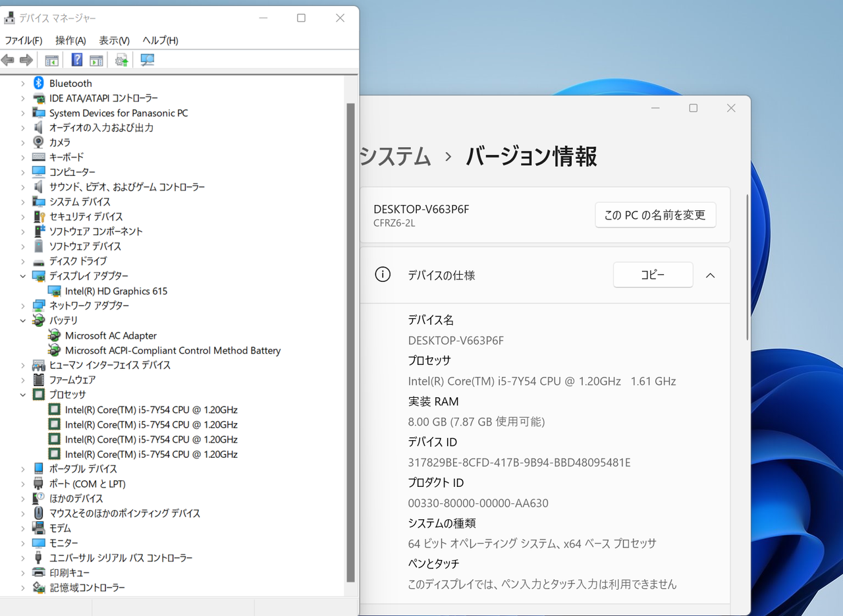The image size is (843, 616).
Task: Collapse the プロセッサ node
Action: (x=22, y=395)
